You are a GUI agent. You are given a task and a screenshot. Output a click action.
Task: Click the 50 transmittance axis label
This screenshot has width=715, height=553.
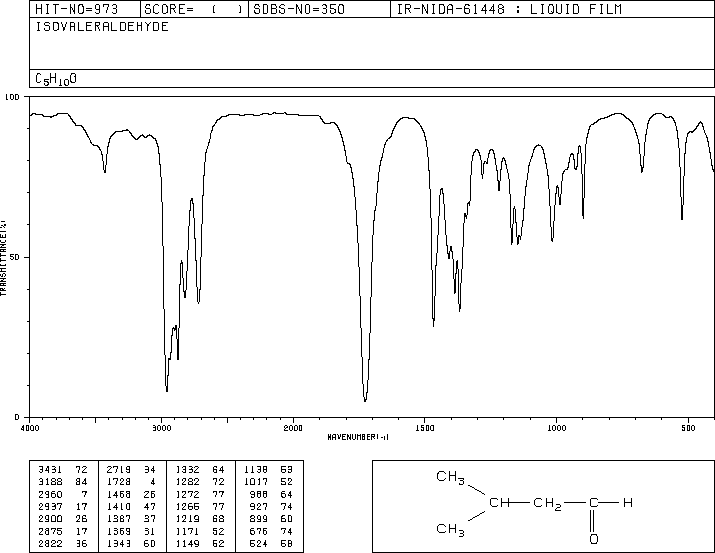(15, 257)
